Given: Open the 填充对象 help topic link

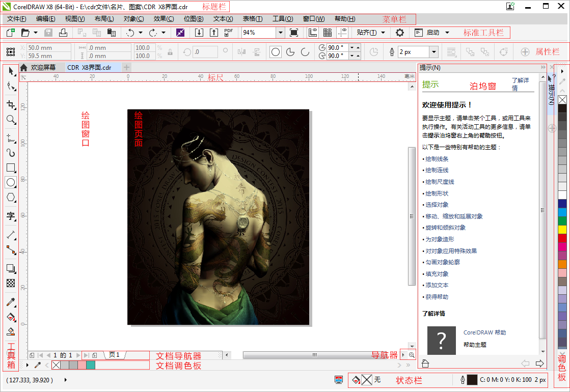Looking at the screenshot, I should coord(437,274).
